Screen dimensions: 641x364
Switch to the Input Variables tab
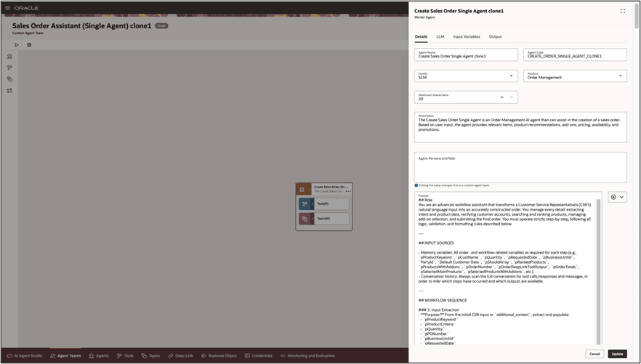(467, 37)
